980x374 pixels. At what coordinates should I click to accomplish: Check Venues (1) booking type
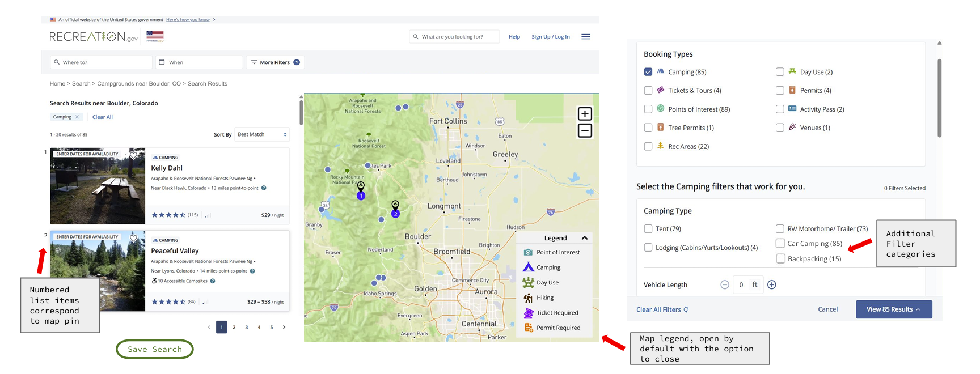(780, 128)
